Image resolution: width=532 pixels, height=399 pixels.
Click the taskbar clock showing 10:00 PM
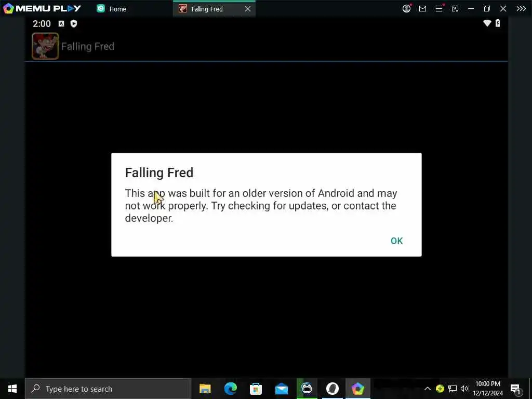coord(488,389)
